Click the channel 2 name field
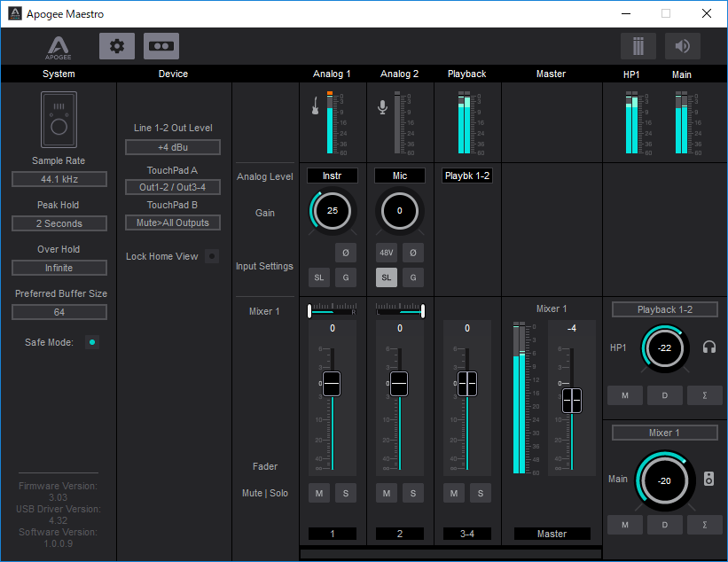The width and height of the screenshot is (728, 562). click(400, 534)
